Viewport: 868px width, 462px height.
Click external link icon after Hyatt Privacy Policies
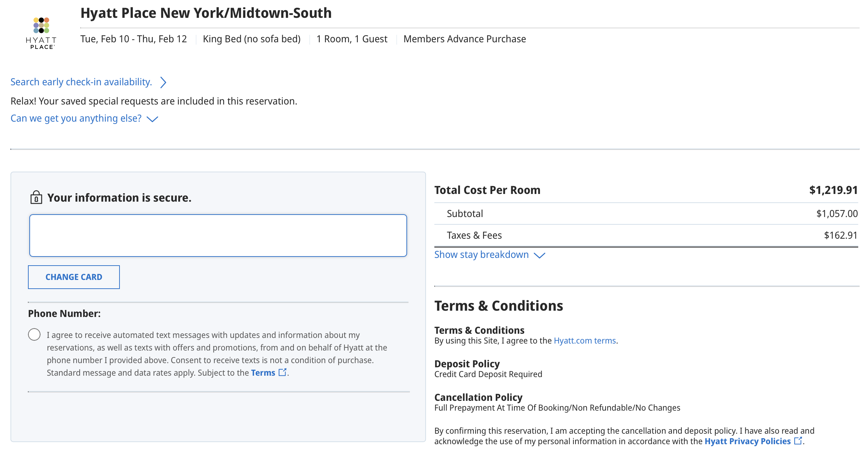pos(798,441)
